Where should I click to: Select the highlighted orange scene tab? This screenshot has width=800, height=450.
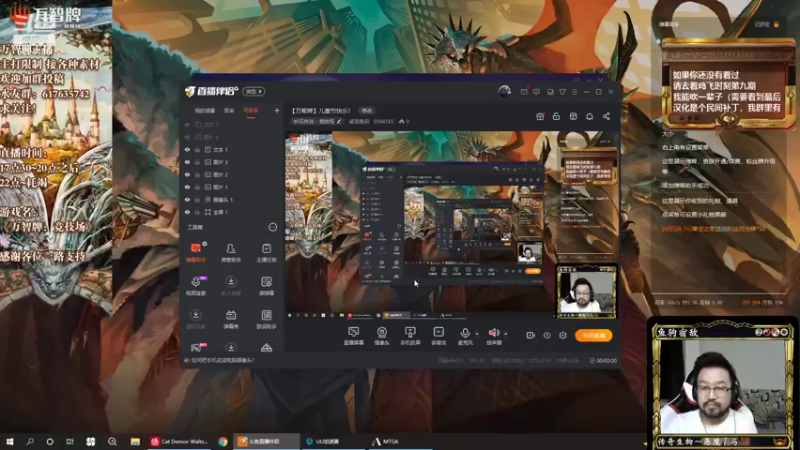coord(251,111)
